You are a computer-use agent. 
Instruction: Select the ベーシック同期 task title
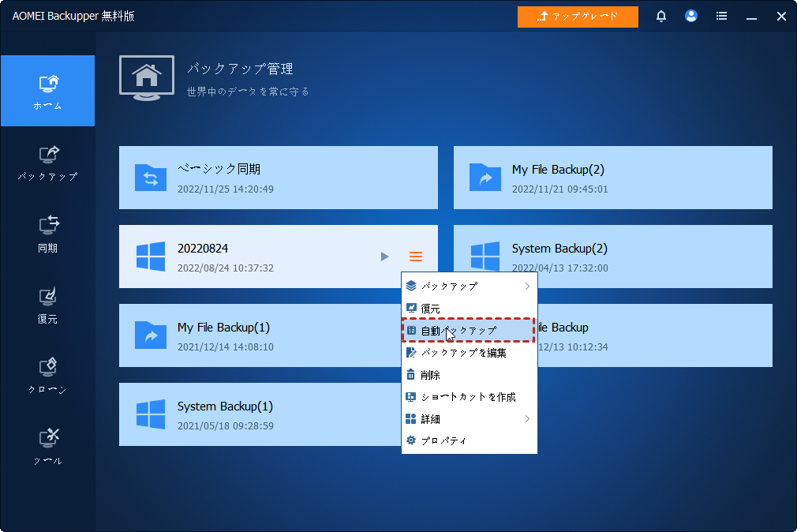[219, 169]
